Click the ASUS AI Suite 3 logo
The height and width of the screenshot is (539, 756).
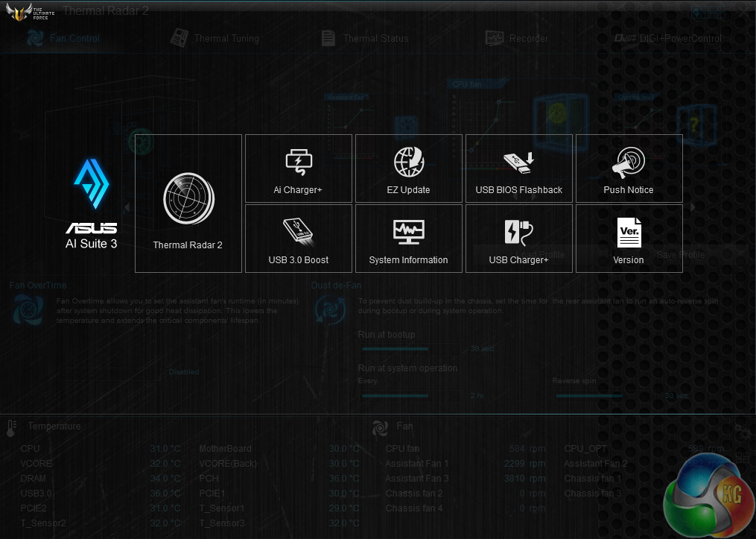[x=91, y=204]
